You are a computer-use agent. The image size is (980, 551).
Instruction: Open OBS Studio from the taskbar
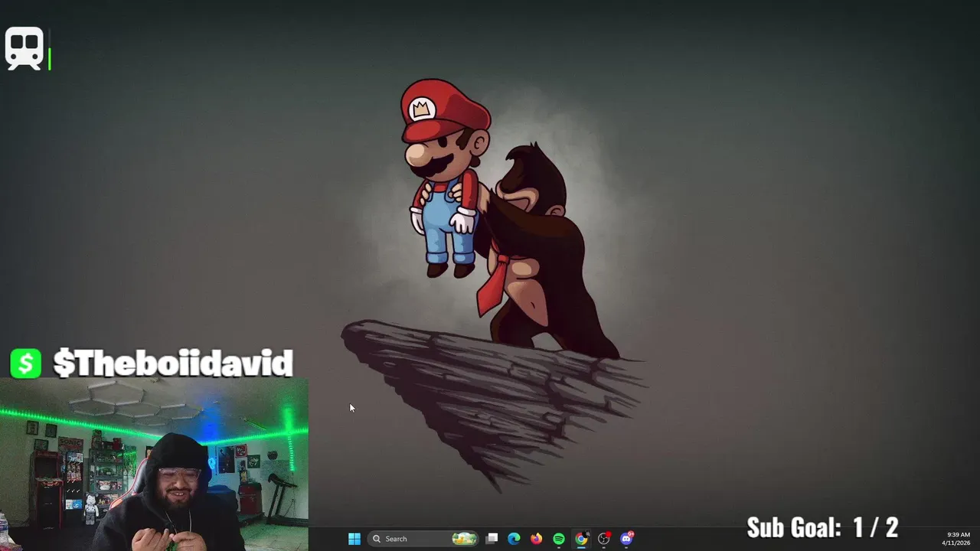click(604, 539)
